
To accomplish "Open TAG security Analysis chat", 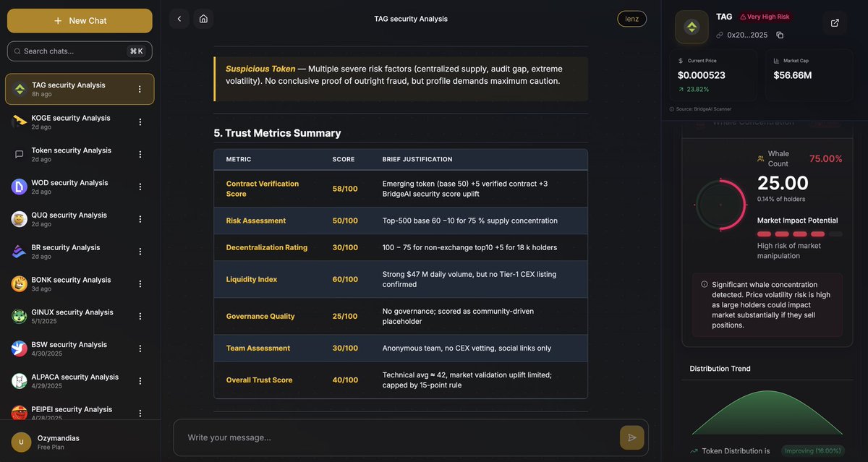I will (x=80, y=89).
